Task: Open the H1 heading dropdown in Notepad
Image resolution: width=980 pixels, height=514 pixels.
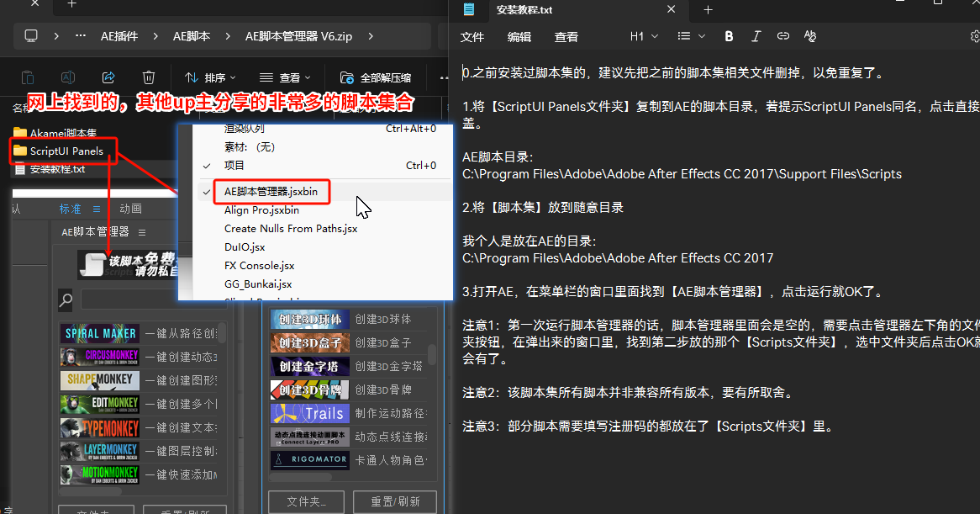Action: [x=644, y=36]
